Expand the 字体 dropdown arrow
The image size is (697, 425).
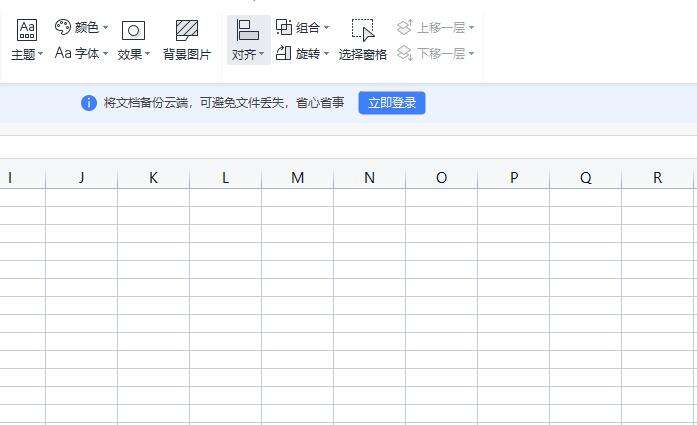(x=105, y=54)
